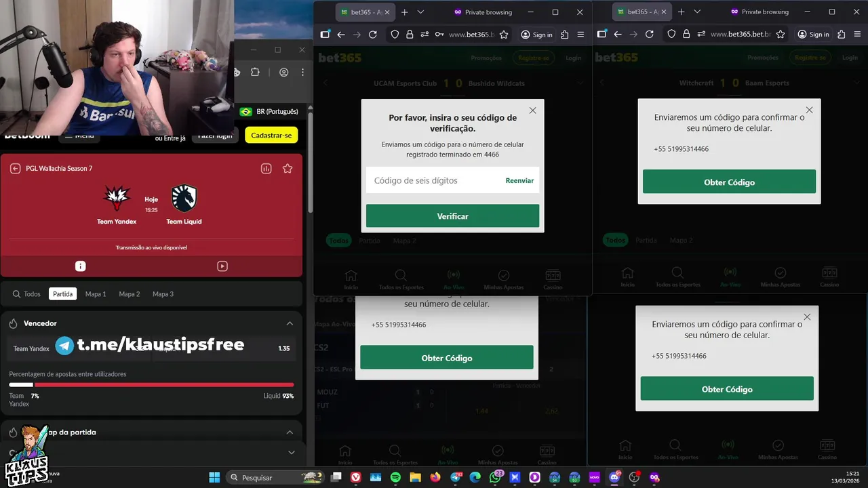
Task: Click the bets percentage bar between teams
Action: point(151,384)
